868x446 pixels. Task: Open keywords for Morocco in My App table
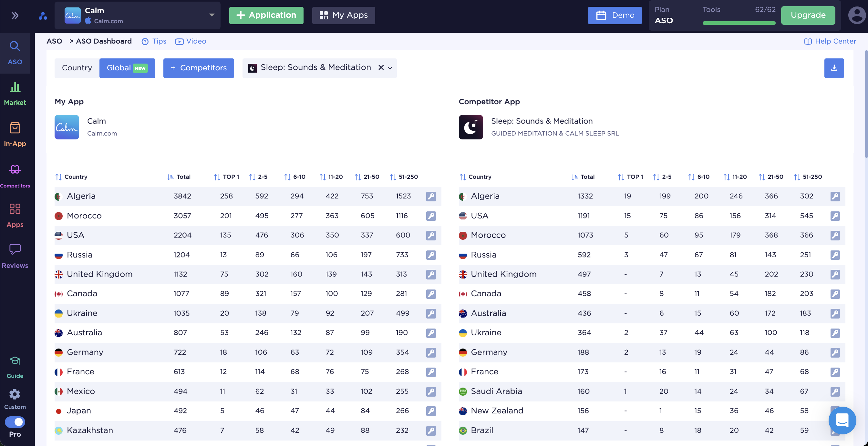(431, 216)
